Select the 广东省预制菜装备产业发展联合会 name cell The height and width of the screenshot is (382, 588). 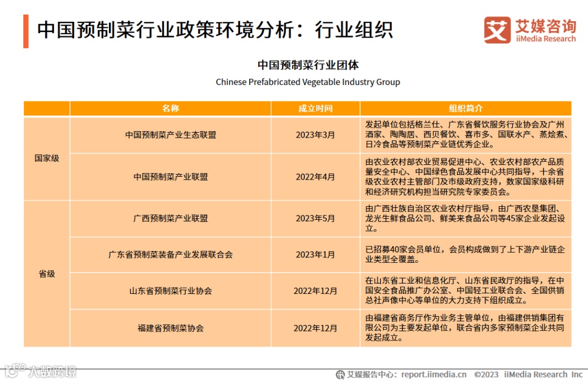point(170,255)
